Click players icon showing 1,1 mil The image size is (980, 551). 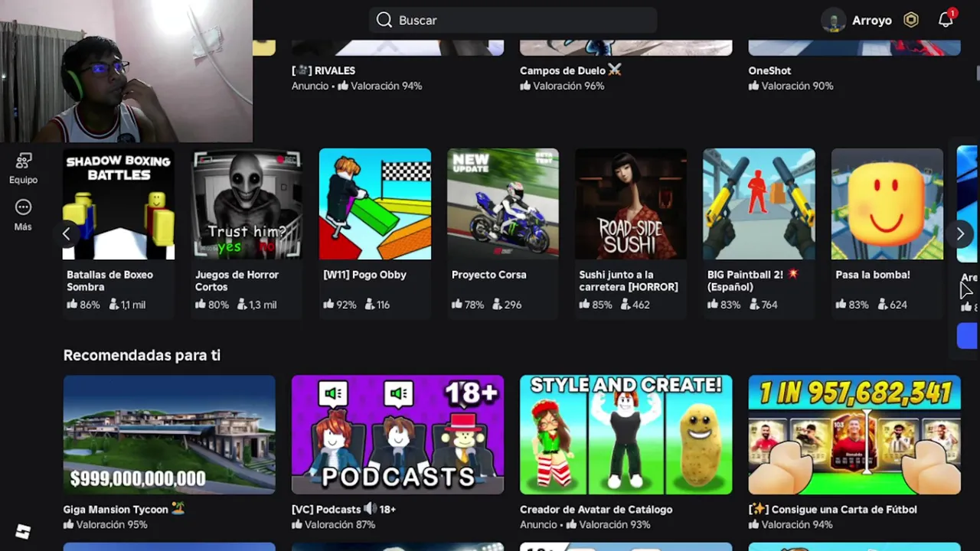(113, 305)
